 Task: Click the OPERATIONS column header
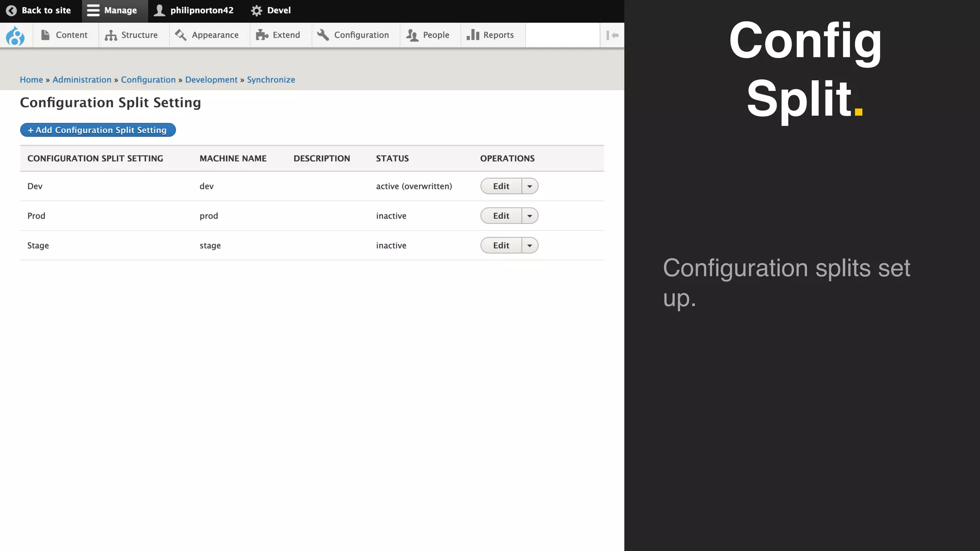(x=507, y=158)
